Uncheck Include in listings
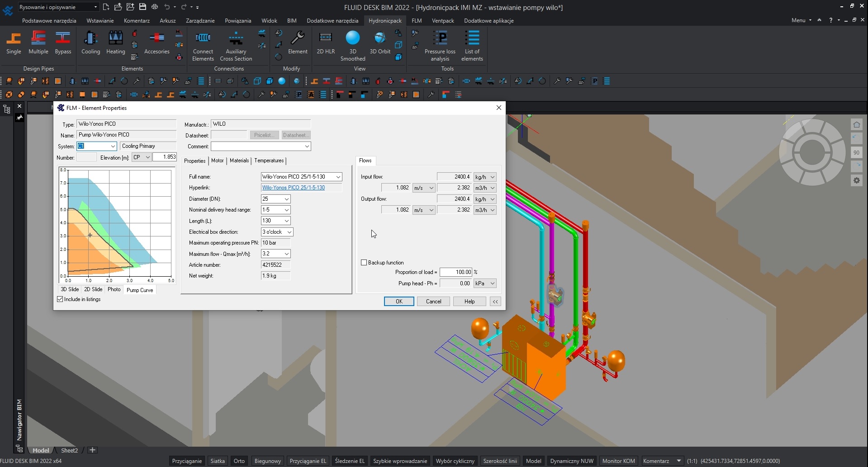 [60, 299]
